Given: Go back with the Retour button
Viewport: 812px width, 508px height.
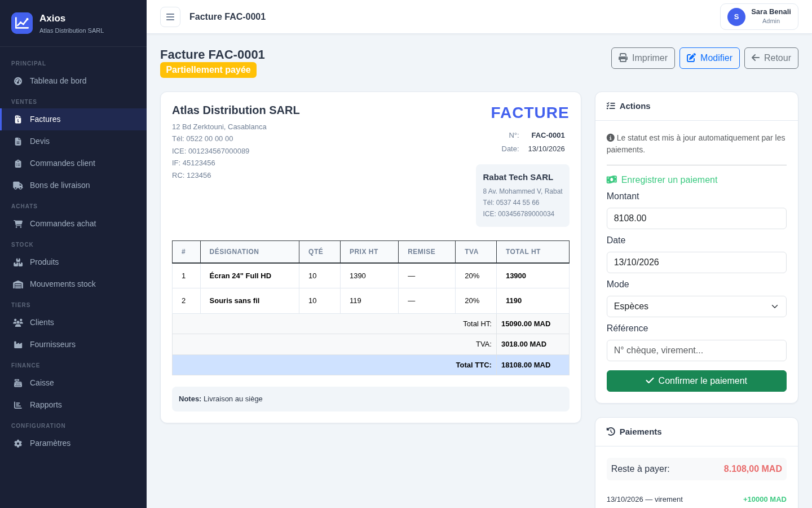Looking at the screenshot, I should click(x=771, y=58).
